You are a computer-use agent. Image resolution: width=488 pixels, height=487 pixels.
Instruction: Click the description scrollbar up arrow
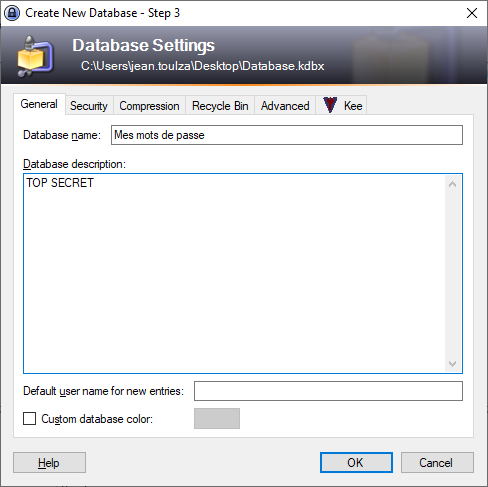(452, 184)
